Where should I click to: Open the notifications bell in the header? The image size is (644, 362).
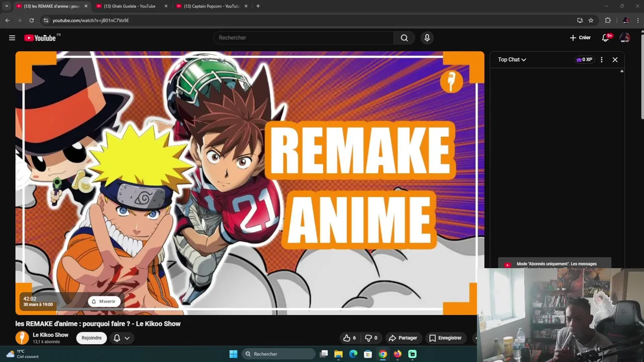tap(606, 38)
